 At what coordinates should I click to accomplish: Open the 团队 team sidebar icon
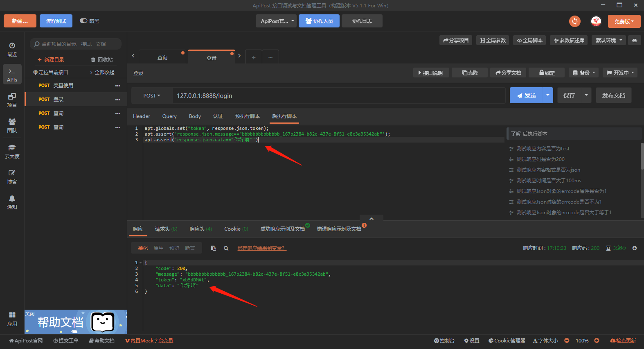tap(12, 125)
